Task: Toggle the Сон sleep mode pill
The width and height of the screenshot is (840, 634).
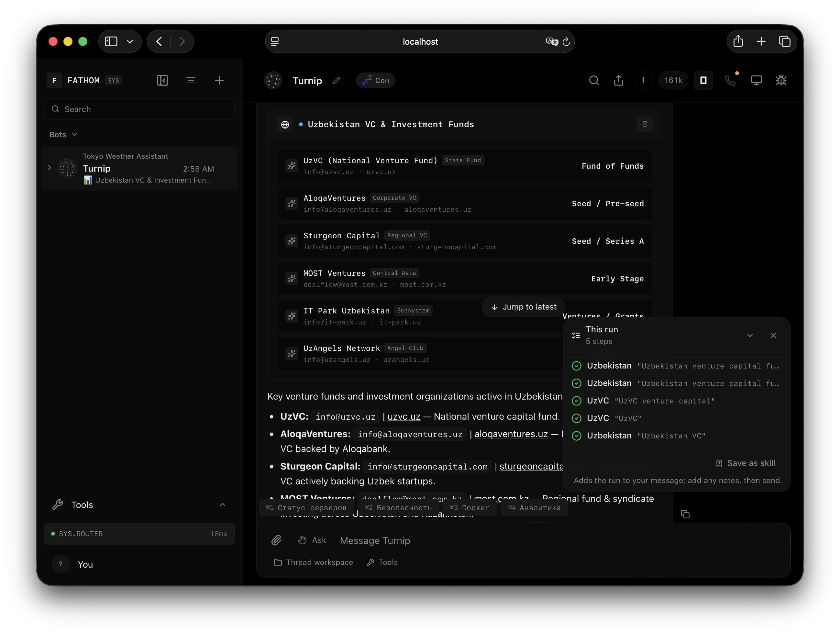Action: point(375,80)
